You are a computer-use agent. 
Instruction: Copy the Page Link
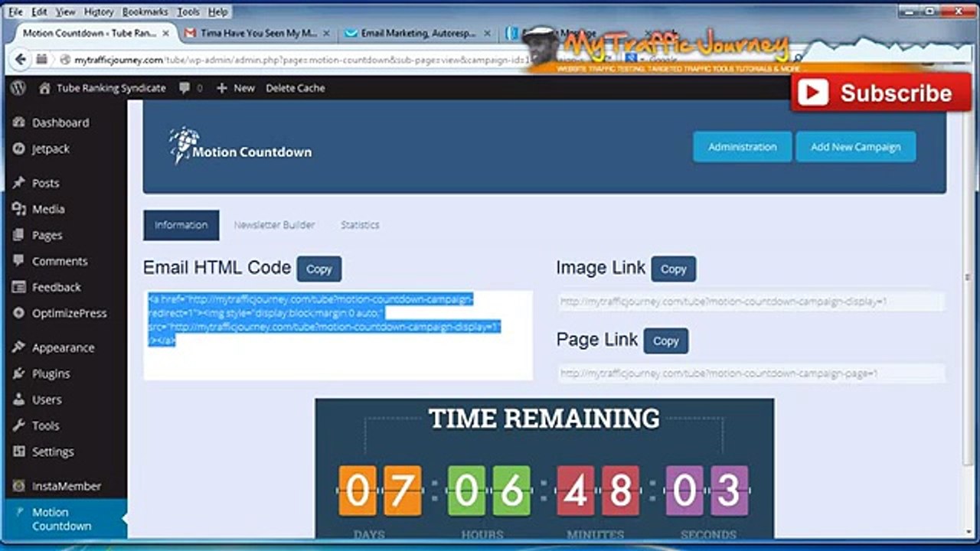(x=666, y=341)
